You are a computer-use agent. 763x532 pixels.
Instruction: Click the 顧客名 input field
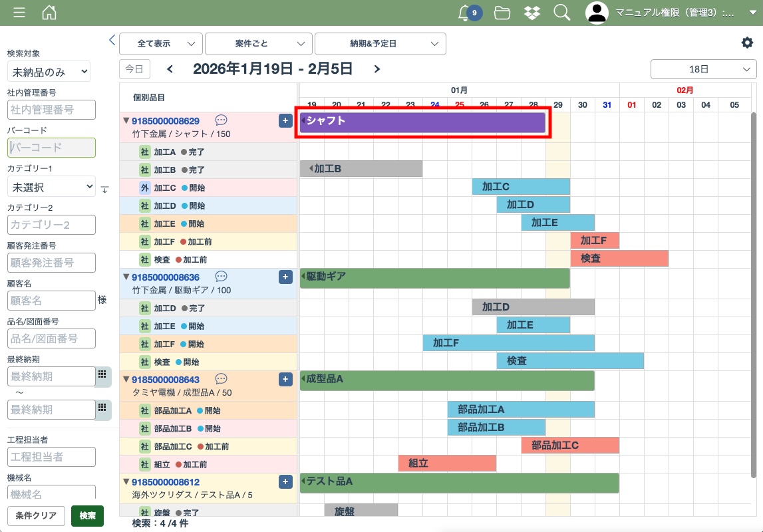pyautogui.click(x=52, y=301)
